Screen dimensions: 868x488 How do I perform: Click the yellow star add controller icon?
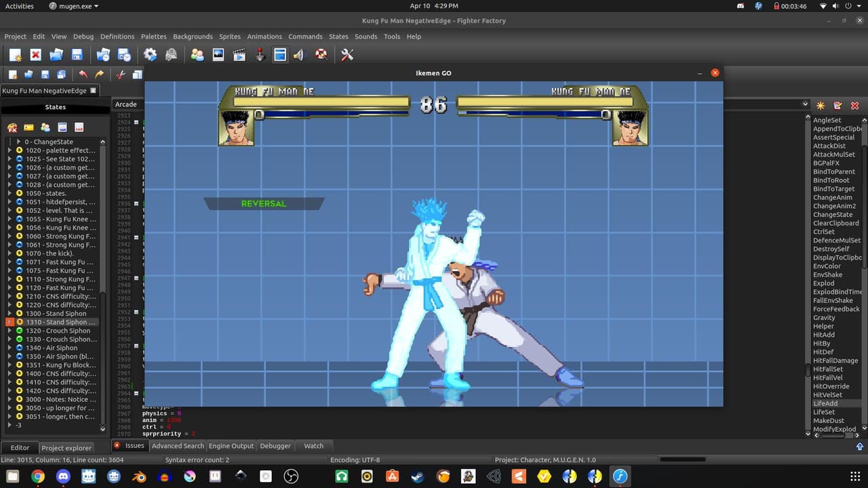[x=821, y=106]
